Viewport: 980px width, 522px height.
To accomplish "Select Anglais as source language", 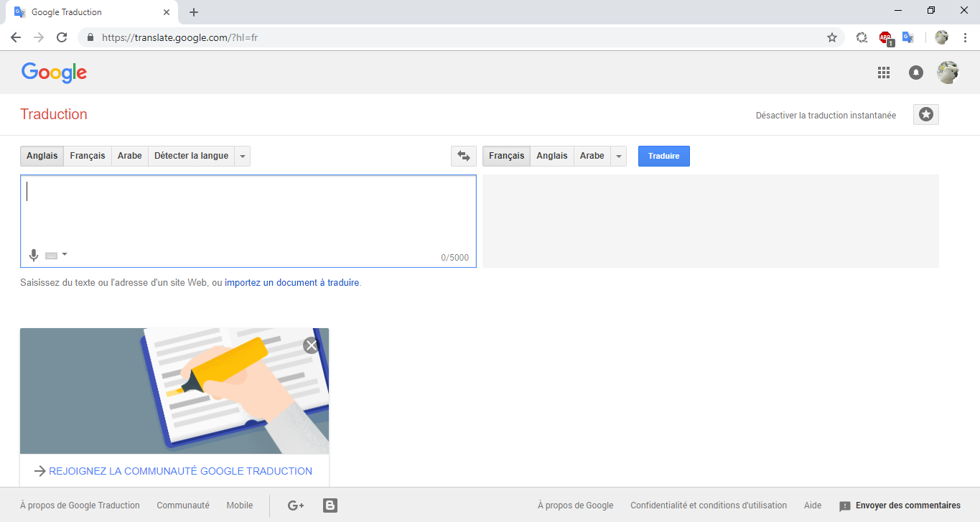I will 42,156.
